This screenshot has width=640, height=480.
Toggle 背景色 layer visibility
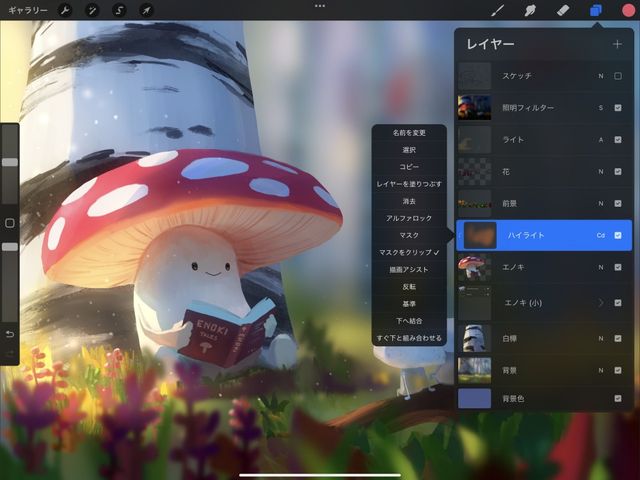pos(618,398)
